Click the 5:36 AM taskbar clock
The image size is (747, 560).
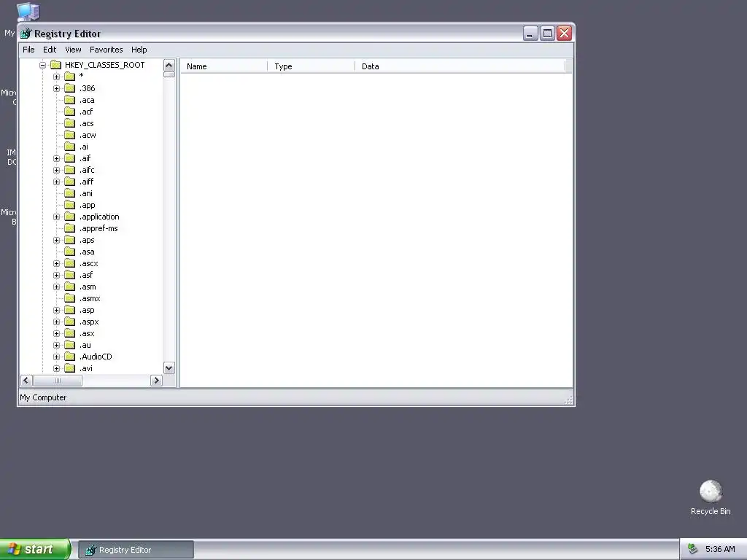point(720,550)
